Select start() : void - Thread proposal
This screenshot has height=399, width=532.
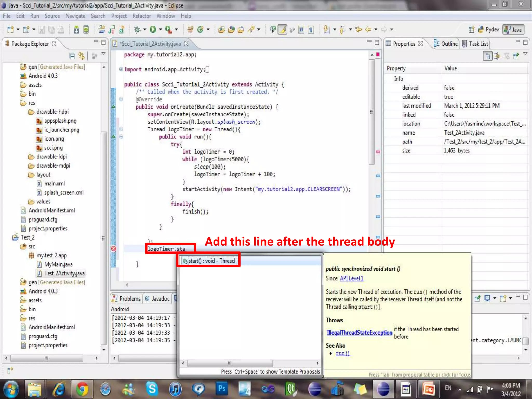pos(251,261)
